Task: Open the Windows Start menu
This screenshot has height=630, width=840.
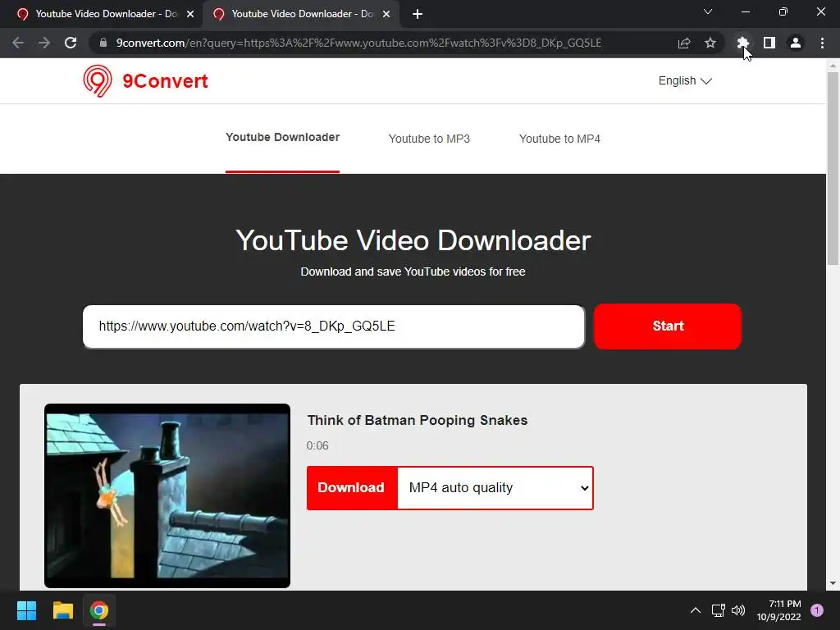Action: (26, 610)
